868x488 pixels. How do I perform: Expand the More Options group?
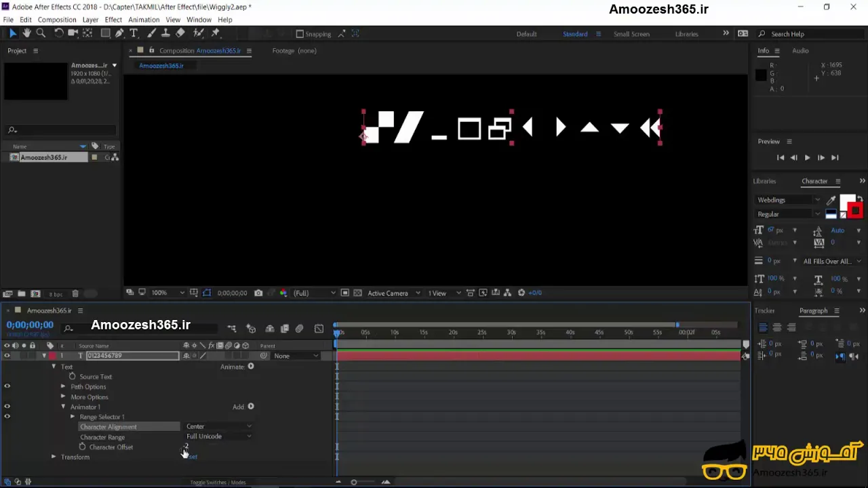tap(63, 396)
